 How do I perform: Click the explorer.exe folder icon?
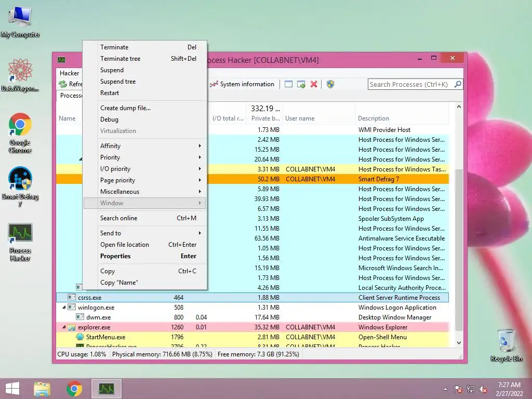click(72, 327)
